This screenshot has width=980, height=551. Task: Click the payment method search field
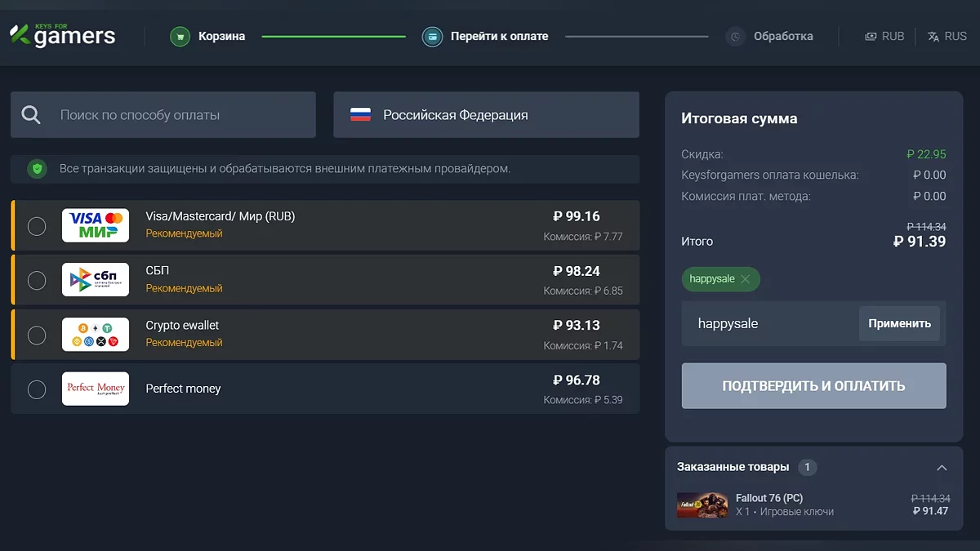click(x=180, y=115)
